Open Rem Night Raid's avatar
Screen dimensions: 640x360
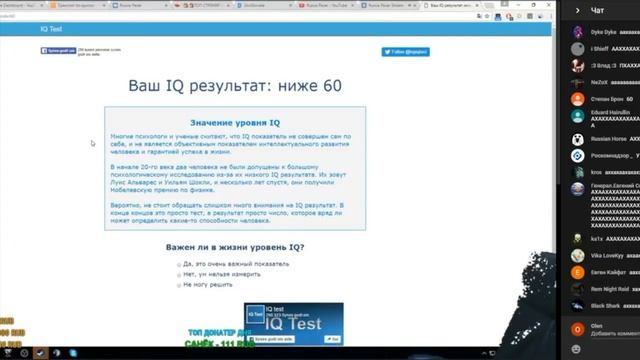pyautogui.click(x=578, y=289)
